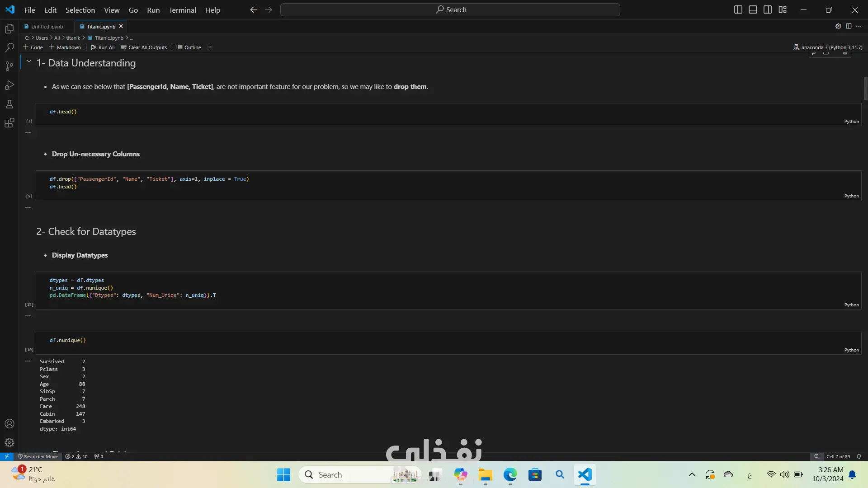Open the notebook toolbar more actions ellipsis
The image size is (868, 488).
pyautogui.click(x=210, y=47)
